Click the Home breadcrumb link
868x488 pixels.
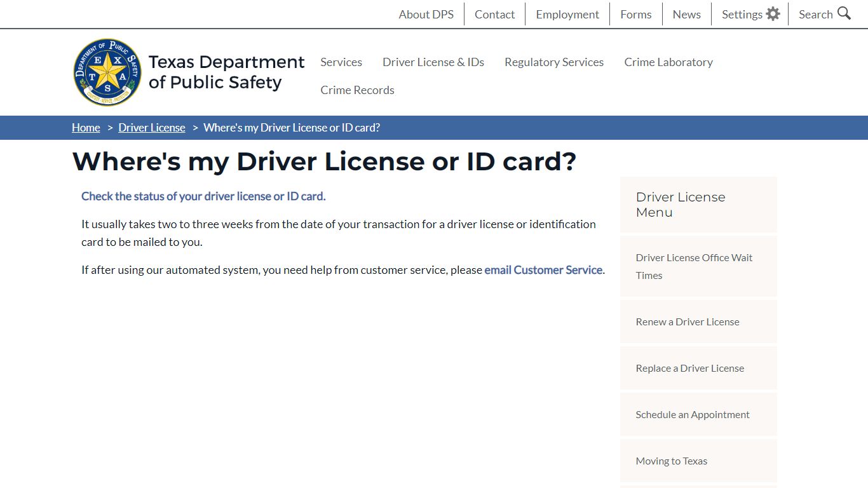pyautogui.click(x=86, y=127)
